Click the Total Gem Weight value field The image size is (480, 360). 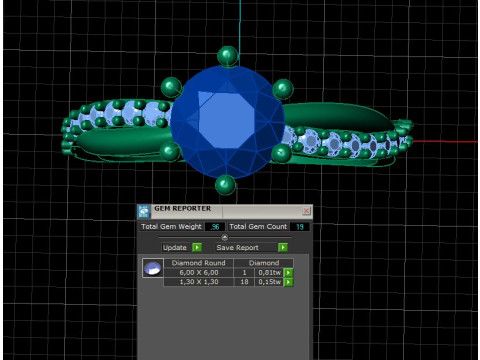(215, 227)
